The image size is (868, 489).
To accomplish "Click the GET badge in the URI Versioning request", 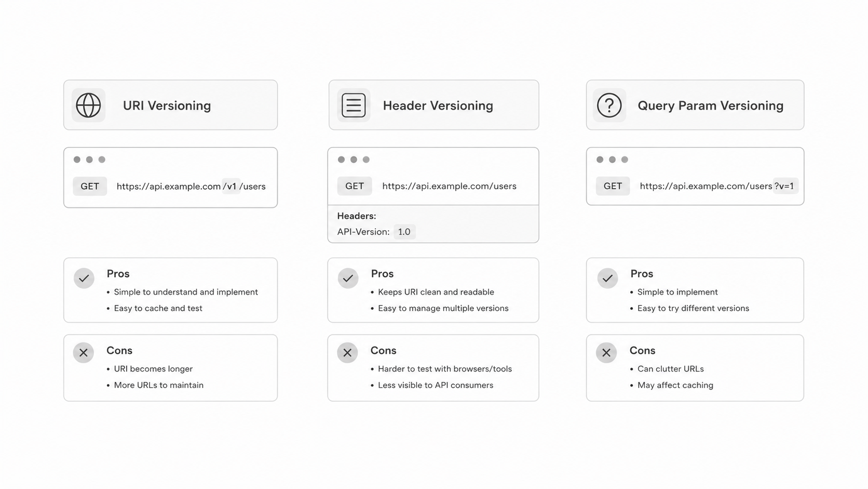I will pos(90,186).
